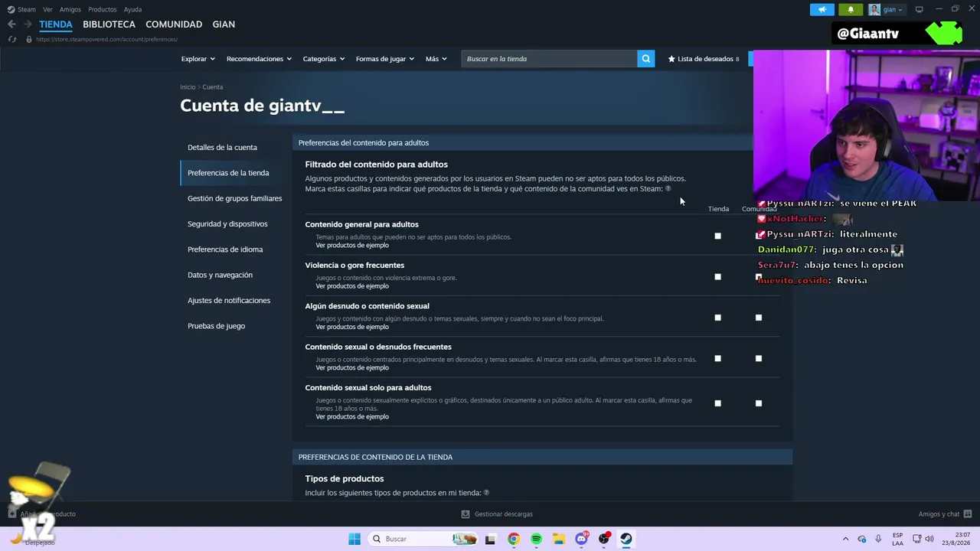Open File Explorer from the taskbar
Image resolution: width=980 pixels, height=551 pixels.
pyautogui.click(x=559, y=539)
